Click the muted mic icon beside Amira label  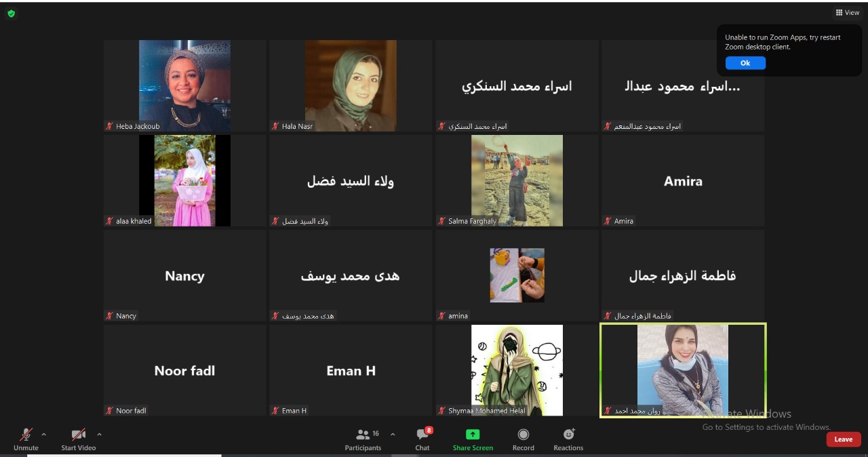point(608,221)
